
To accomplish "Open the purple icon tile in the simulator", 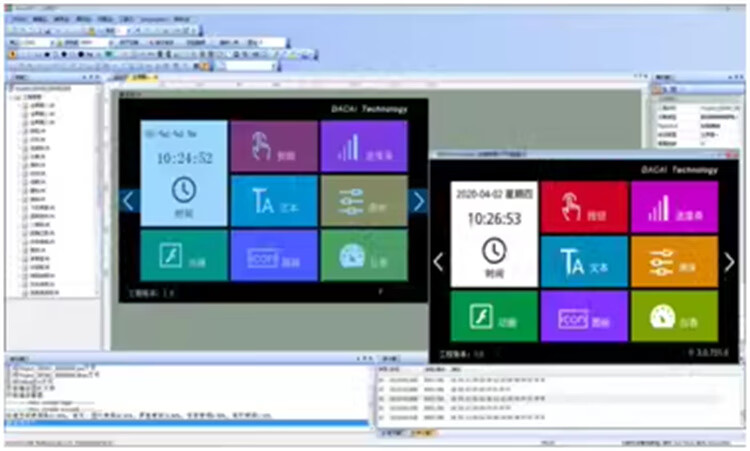I will point(584,316).
